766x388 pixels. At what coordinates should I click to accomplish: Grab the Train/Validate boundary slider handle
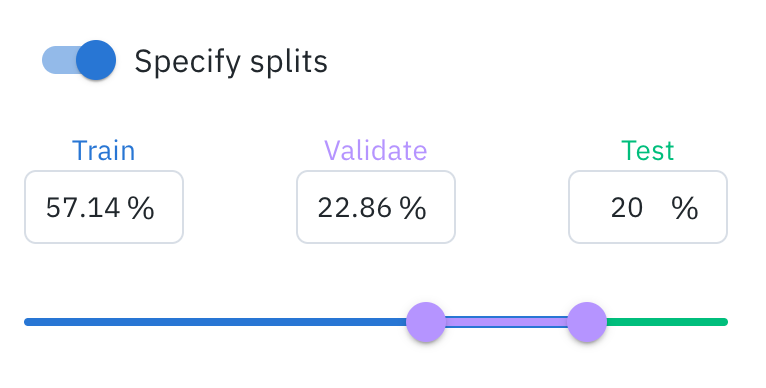tap(426, 322)
